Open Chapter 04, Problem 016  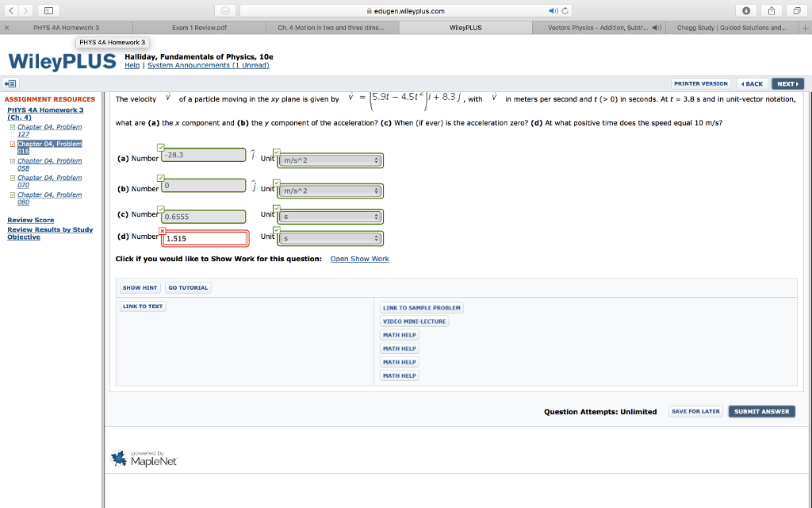pos(50,147)
